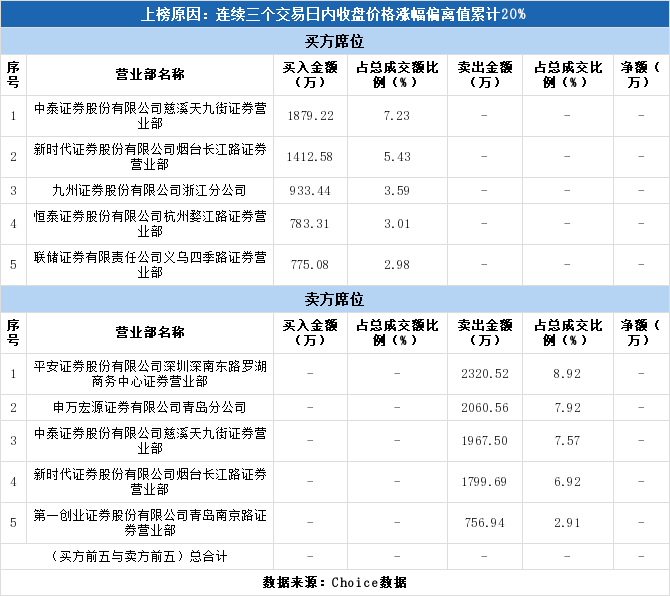Click sell amount 2320.52

pyautogui.click(x=485, y=374)
